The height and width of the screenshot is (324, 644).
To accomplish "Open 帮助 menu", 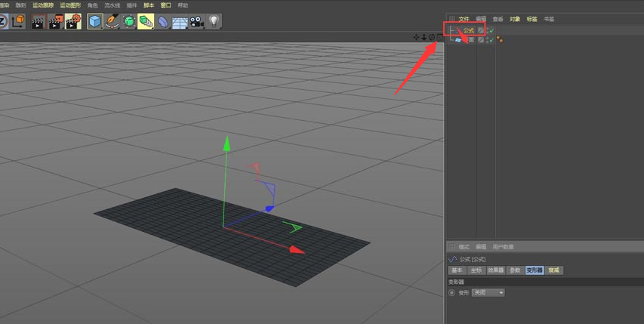I will 183,5.
